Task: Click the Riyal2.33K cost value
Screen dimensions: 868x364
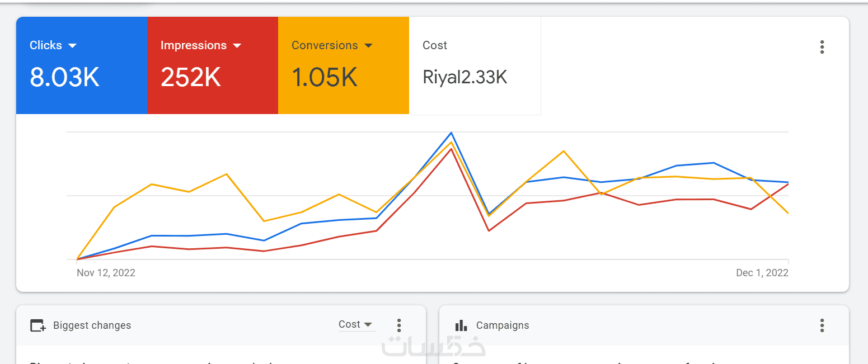Action: 465,77
